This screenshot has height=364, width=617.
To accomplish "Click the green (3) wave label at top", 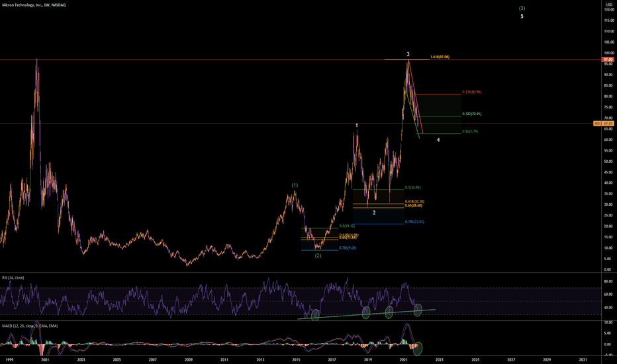I will (x=522, y=8).
